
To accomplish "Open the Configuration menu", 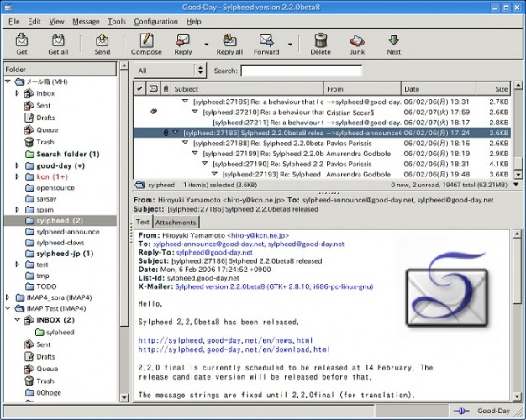I will [156, 22].
